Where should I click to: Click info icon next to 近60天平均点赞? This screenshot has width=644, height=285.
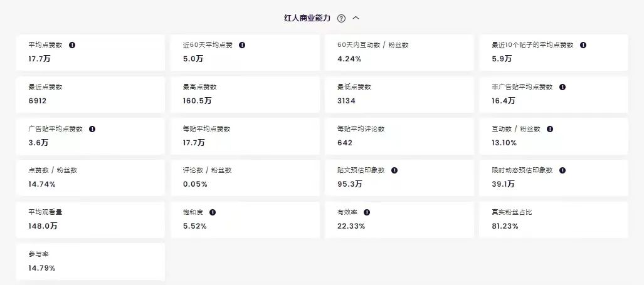coord(242,45)
